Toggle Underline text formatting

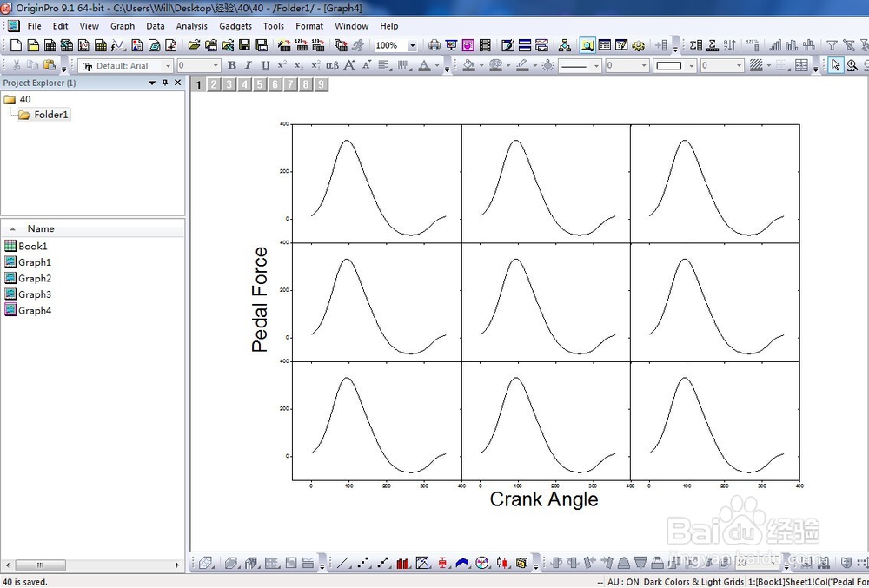coord(265,65)
